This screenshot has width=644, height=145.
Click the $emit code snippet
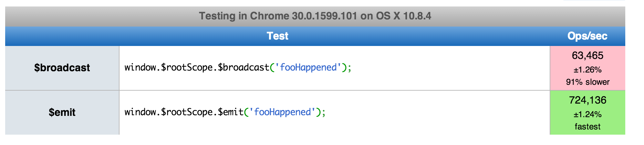pos(225,112)
